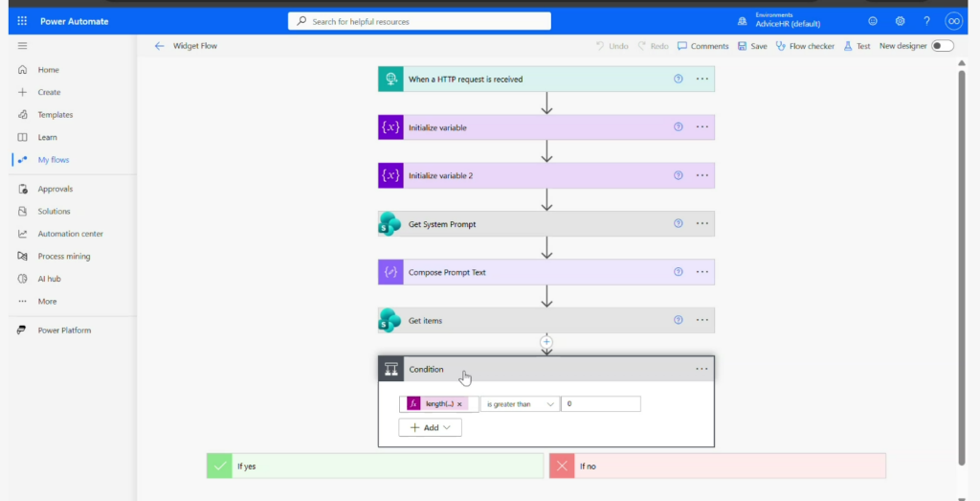
Task: Click the Initialize variable 2 icon
Action: [x=390, y=175]
